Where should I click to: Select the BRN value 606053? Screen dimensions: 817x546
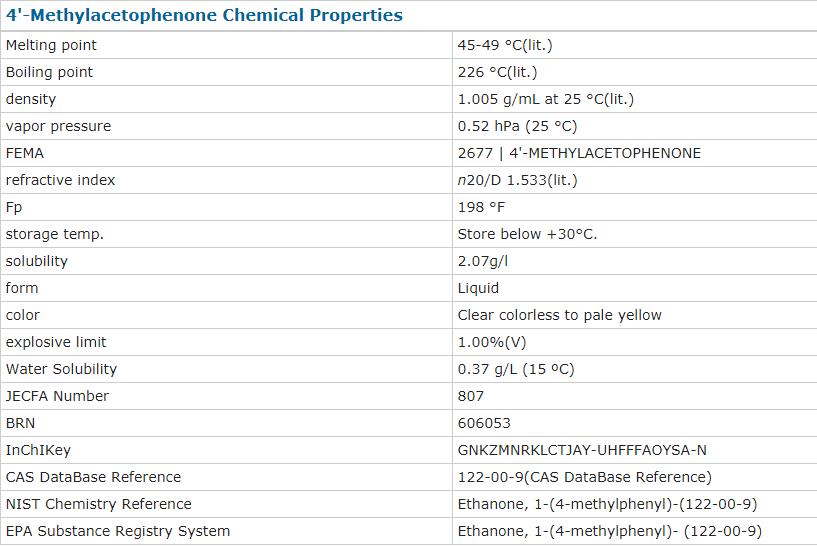pos(484,423)
